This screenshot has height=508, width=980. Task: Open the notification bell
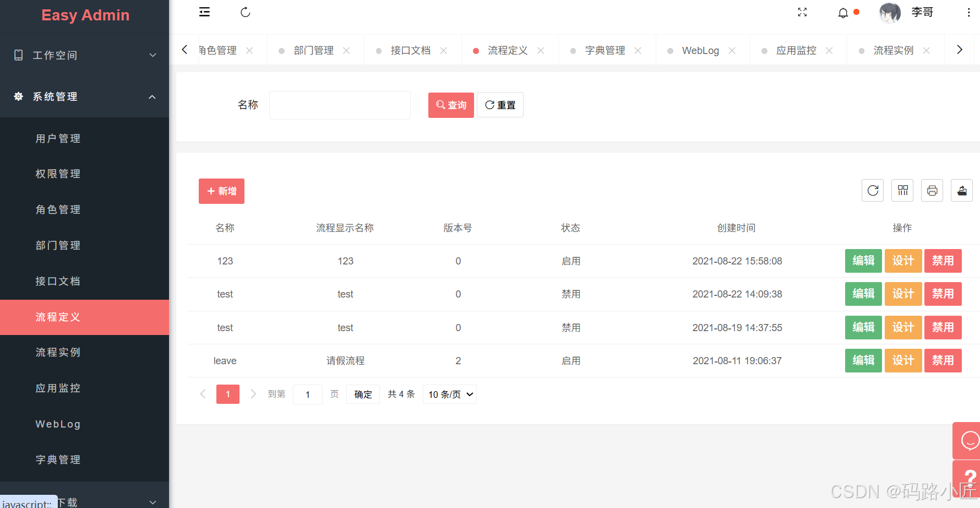843,12
